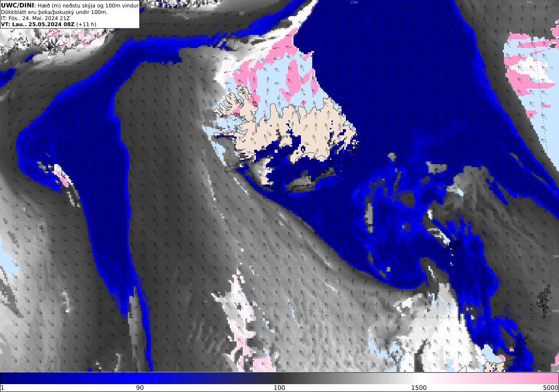This screenshot has width=559, height=392.
Task: Click the "90" label on the color bar
Action: point(140,388)
